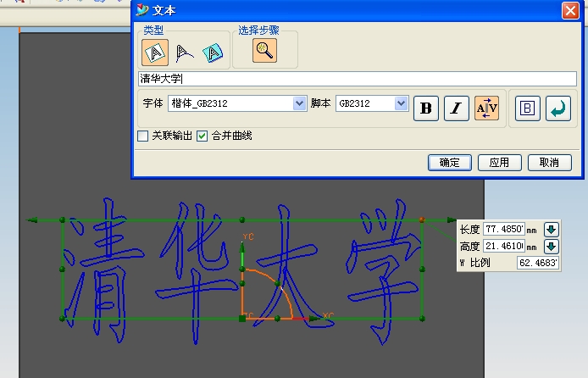Toggle bold text formatting
This screenshot has height=378, width=588.
tap(426, 108)
